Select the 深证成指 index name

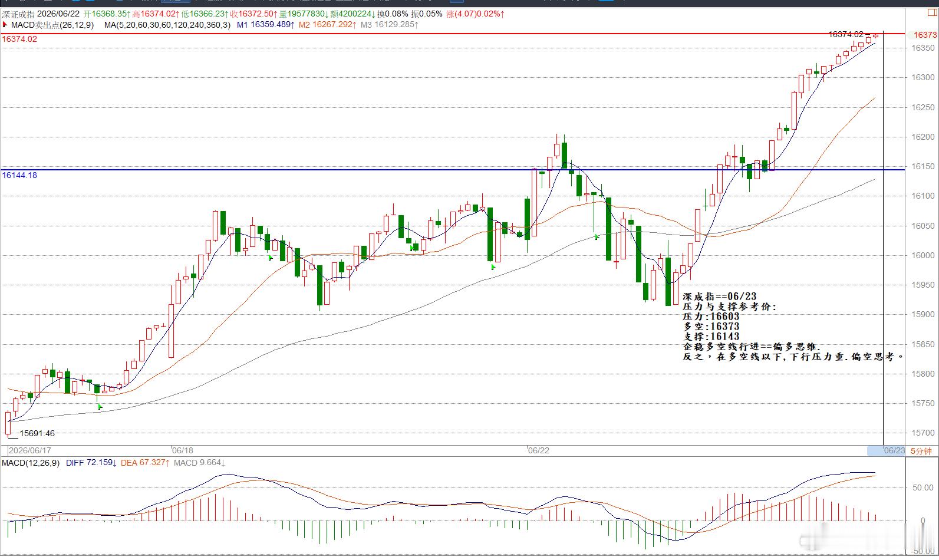[x=18, y=14]
